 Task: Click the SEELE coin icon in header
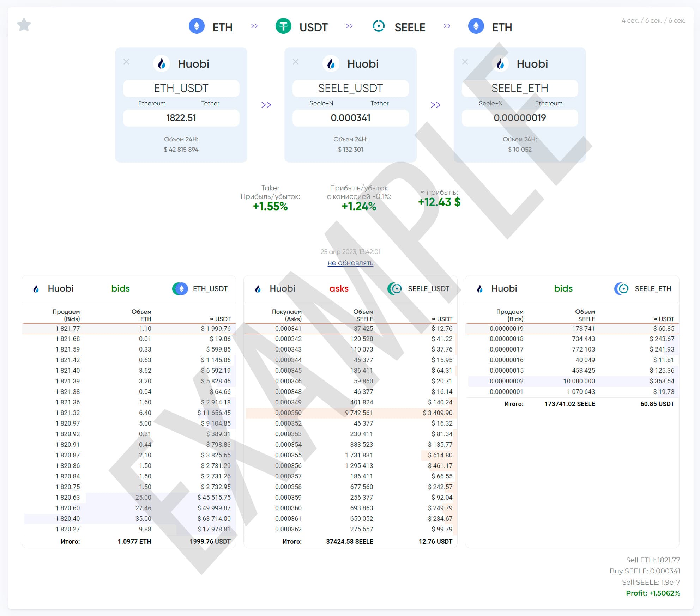(x=379, y=26)
